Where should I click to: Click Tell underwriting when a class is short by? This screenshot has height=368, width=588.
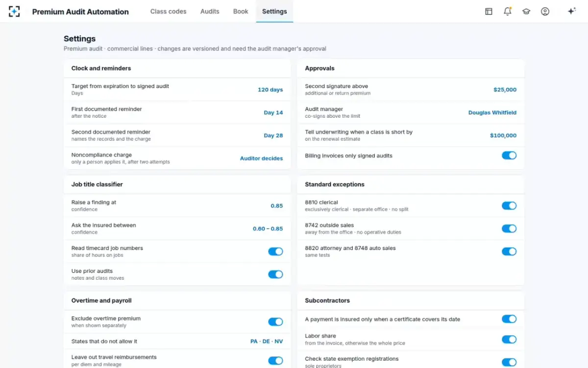(x=359, y=132)
